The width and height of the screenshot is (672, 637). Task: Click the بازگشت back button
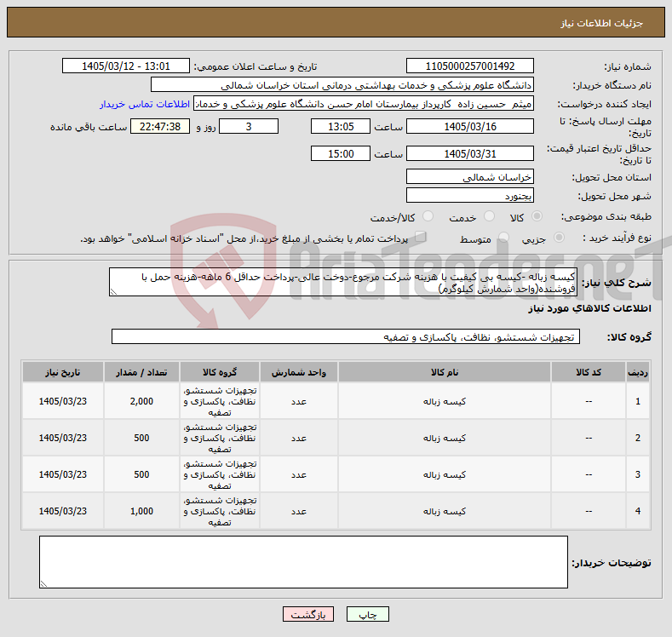pyautogui.click(x=308, y=614)
